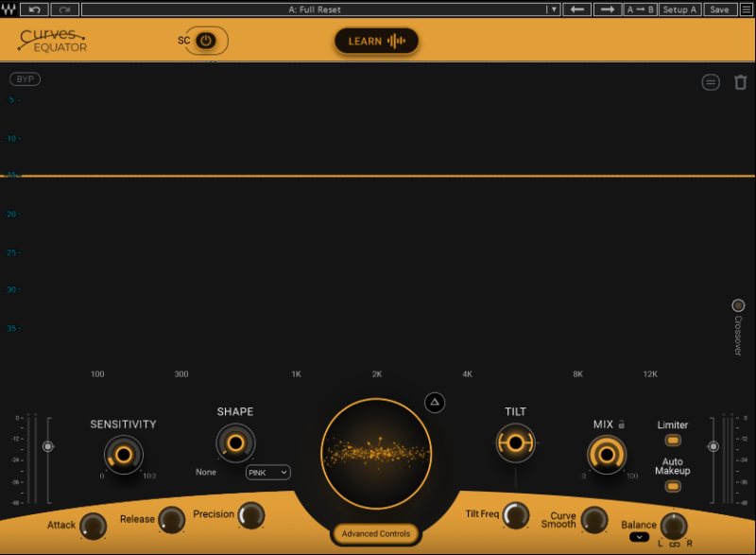Click the trash icon to clear curve
Viewport: 756px width, 555px height.
tap(741, 82)
